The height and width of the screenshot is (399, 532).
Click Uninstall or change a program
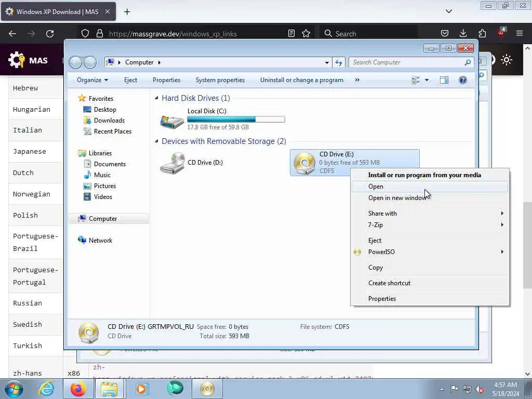[x=302, y=80]
